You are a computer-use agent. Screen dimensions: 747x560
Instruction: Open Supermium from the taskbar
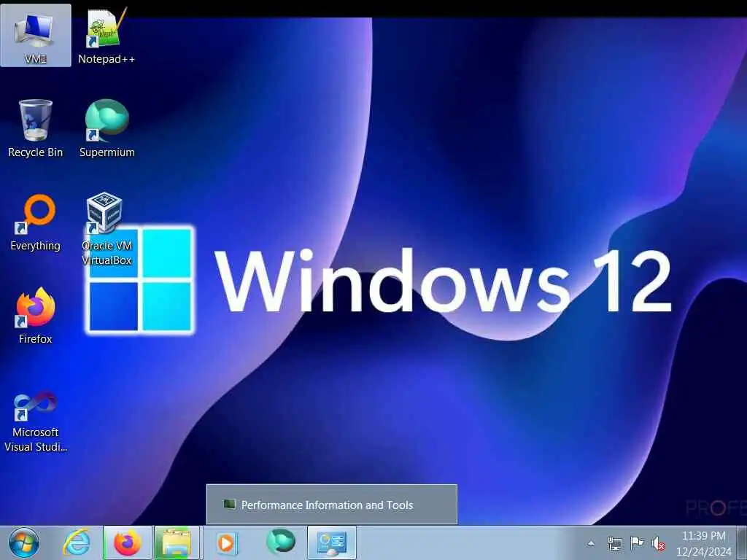[281, 542]
